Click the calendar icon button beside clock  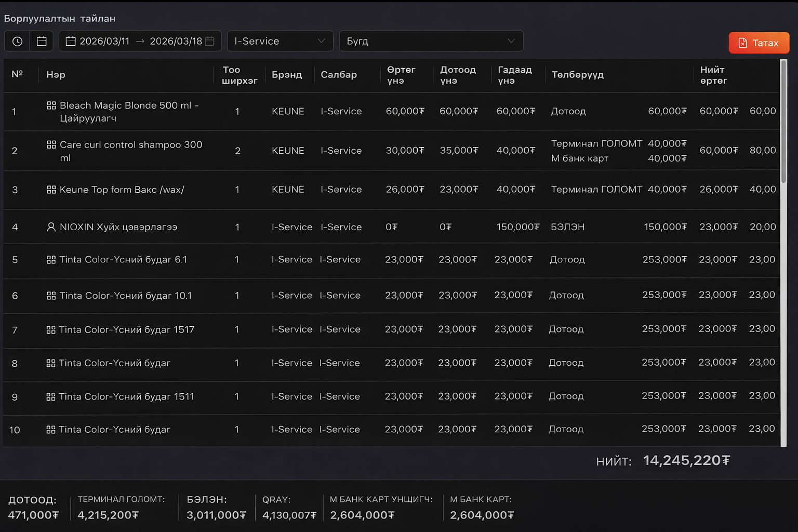tap(42, 42)
